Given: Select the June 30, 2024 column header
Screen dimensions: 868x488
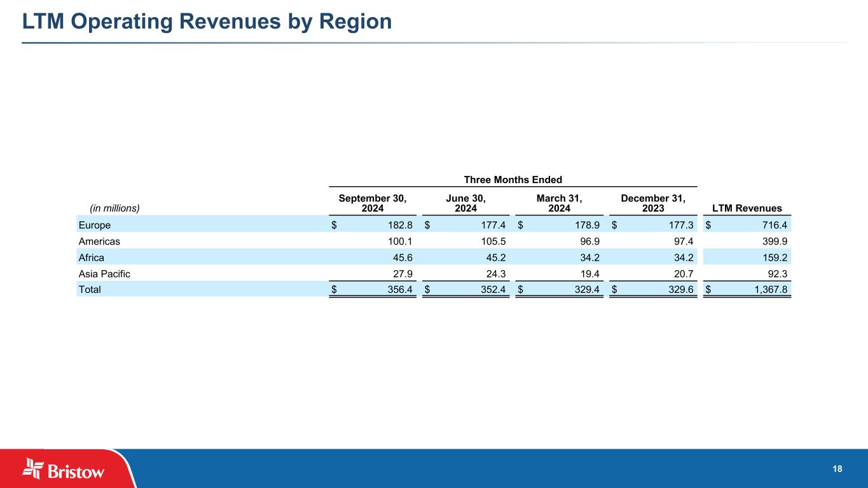Looking at the screenshot, I should [466, 203].
